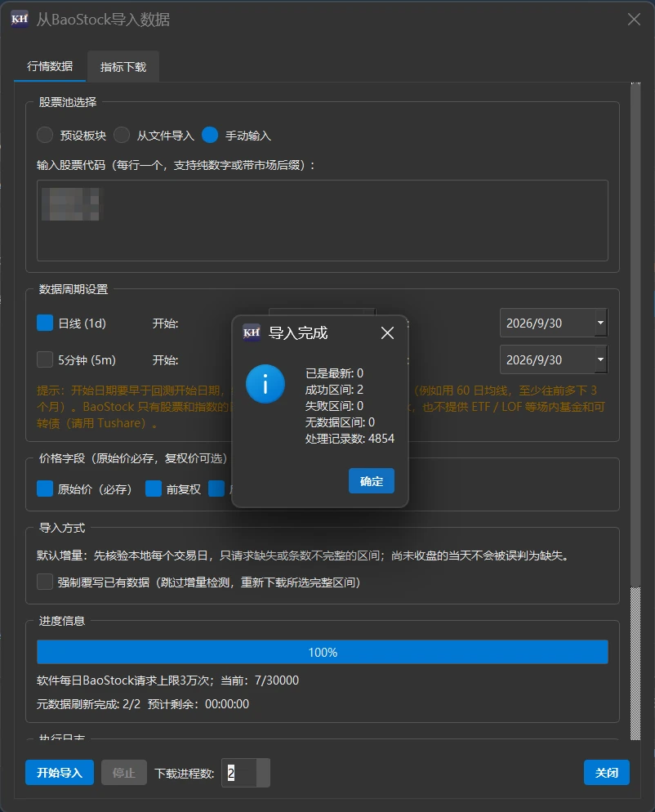Click the 股票池选择 group label

(68, 102)
